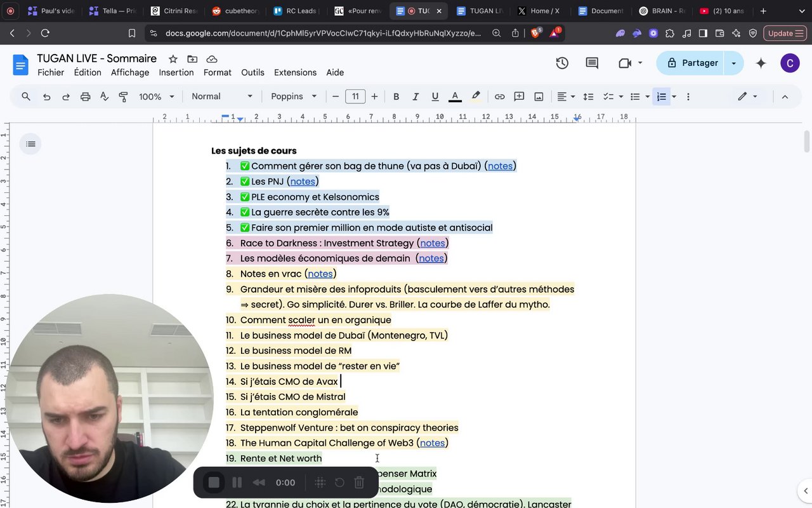The width and height of the screenshot is (812, 508).
Task: Open the Affichage menu
Action: point(130,72)
